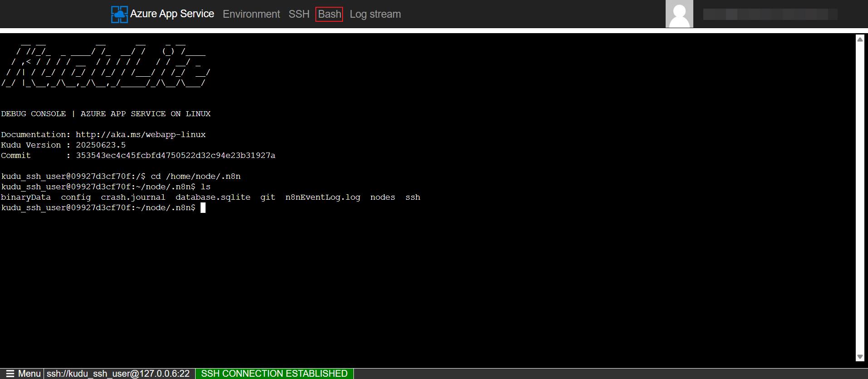Click ssh in the directory listing
The image size is (868, 379).
click(413, 197)
